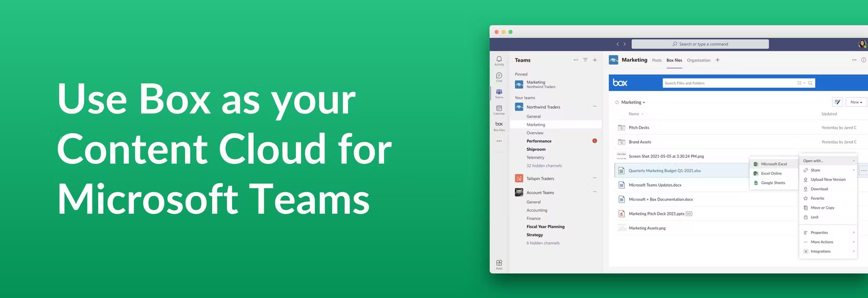Switch to the Posts tab
The image size is (868, 298).
(x=657, y=60)
